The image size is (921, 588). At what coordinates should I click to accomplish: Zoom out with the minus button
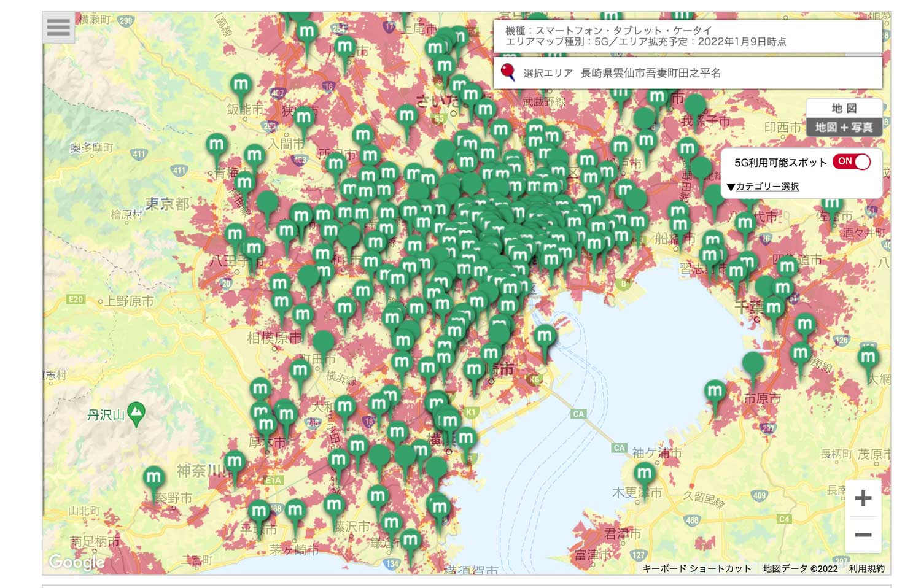coord(863,535)
